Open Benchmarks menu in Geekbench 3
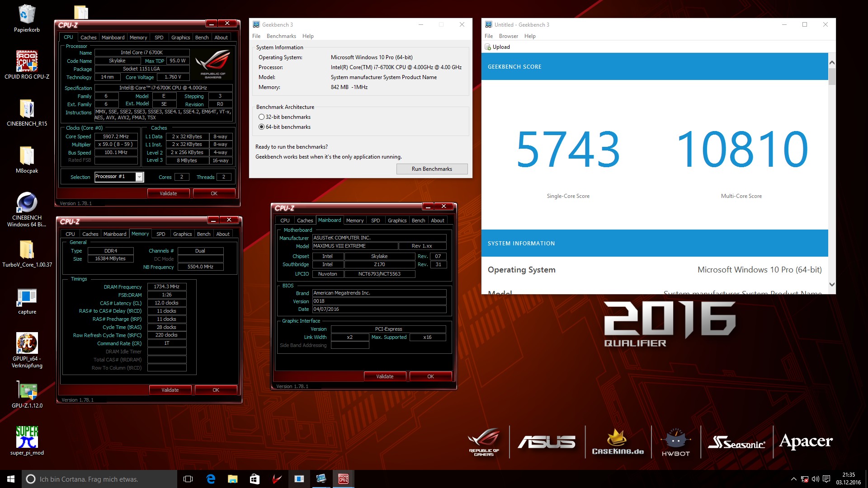 pos(281,36)
